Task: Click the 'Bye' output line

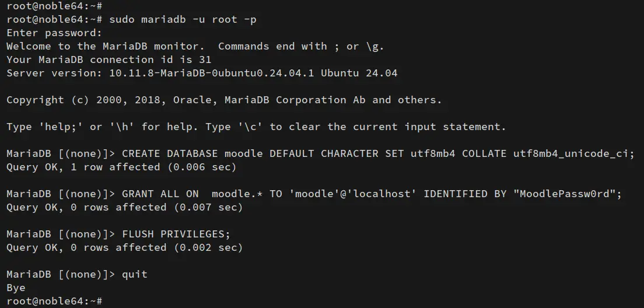Action: (x=16, y=288)
